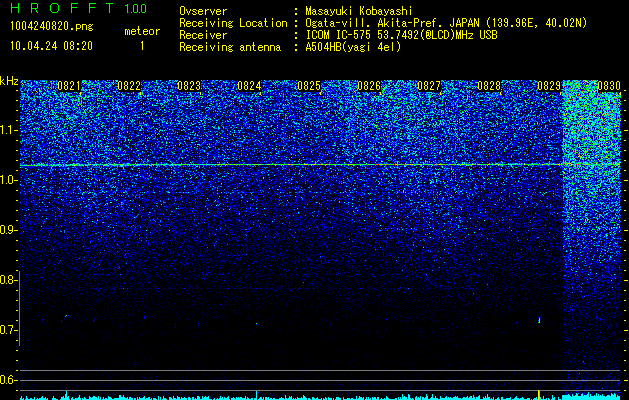Click the meteor count value 1
The height and width of the screenshot is (400, 629).
pos(142,46)
